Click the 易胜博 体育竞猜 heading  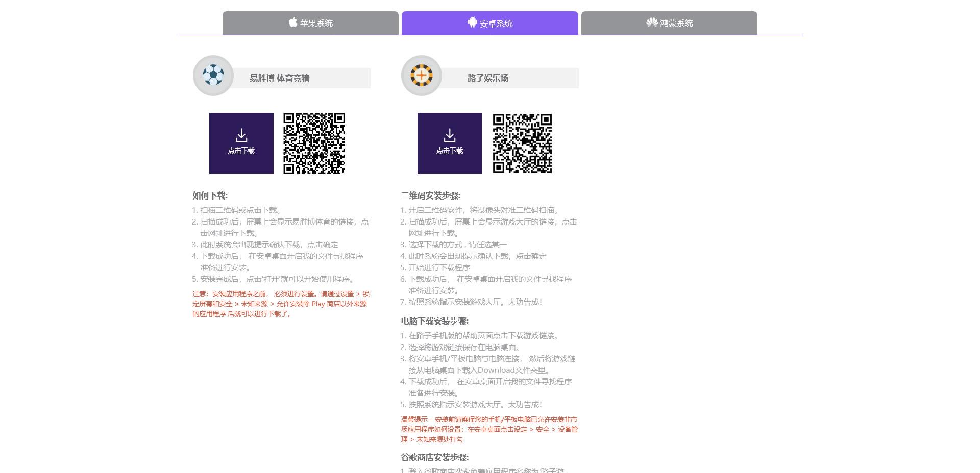pyautogui.click(x=280, y=78)
